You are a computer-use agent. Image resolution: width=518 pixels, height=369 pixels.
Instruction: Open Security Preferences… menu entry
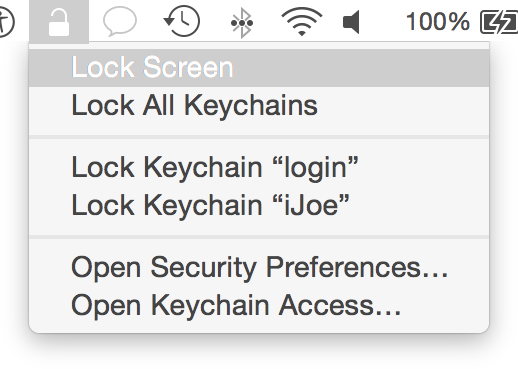(259, 267)
